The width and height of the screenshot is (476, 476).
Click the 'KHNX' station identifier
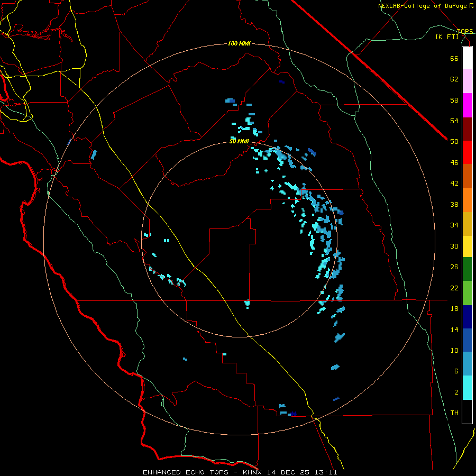(x=253, y=472)
